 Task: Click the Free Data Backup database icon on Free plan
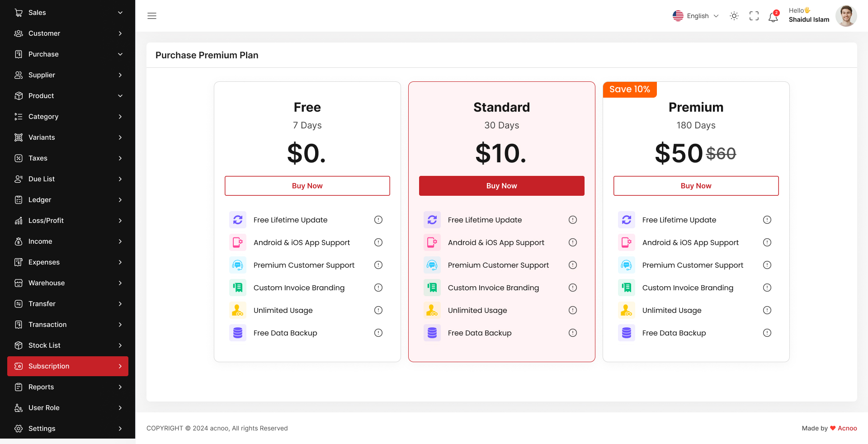point(237,333)
